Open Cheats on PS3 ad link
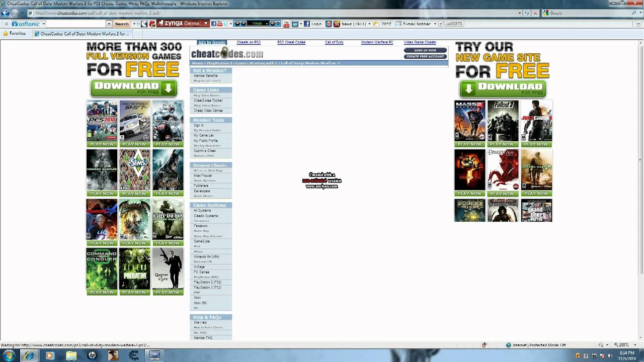The width and height of the screenshot is (644, 362). [249, 42]
